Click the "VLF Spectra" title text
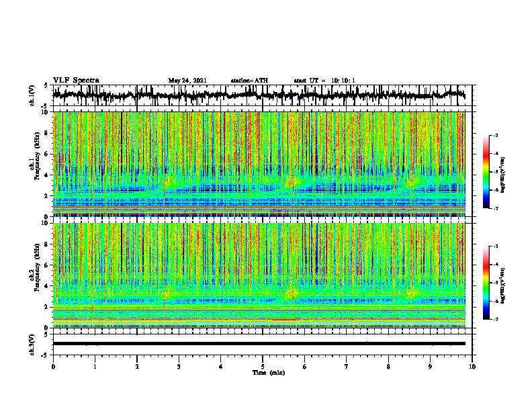 [x=76, y=81]
